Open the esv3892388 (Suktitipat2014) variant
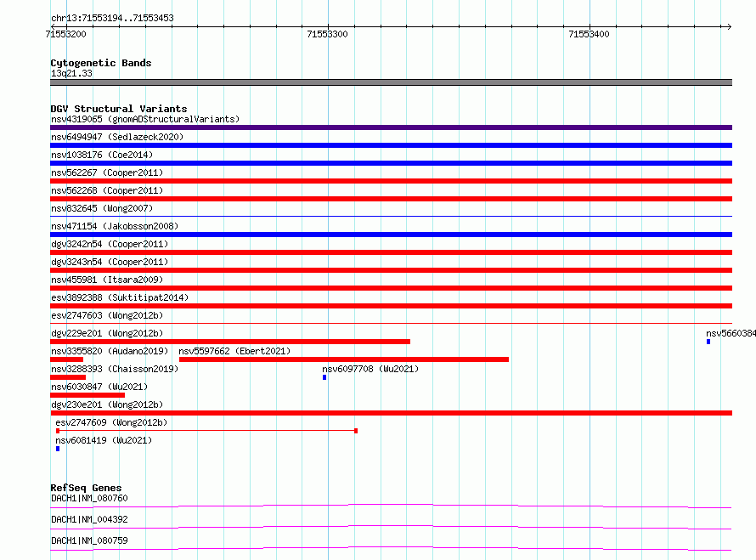 coord(120,297)
